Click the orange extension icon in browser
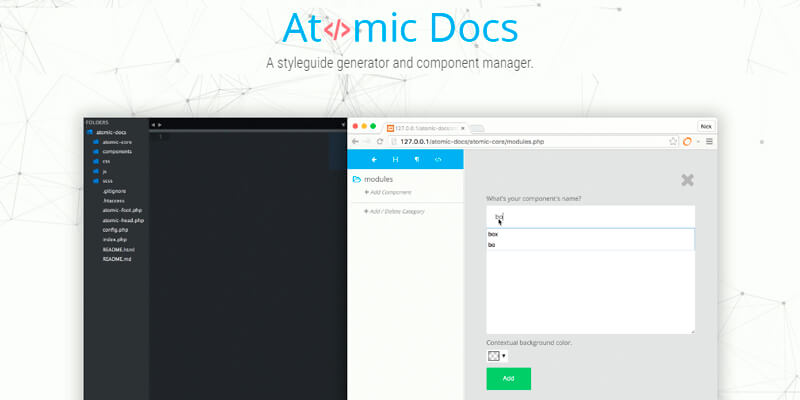The height and width of the screenshot is (400, 800). (x=687, y=141)
